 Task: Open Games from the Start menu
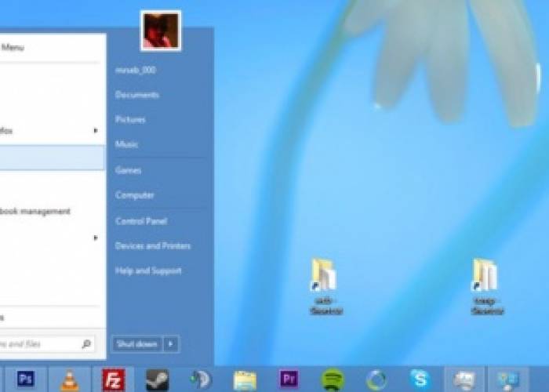click(128, 170)
